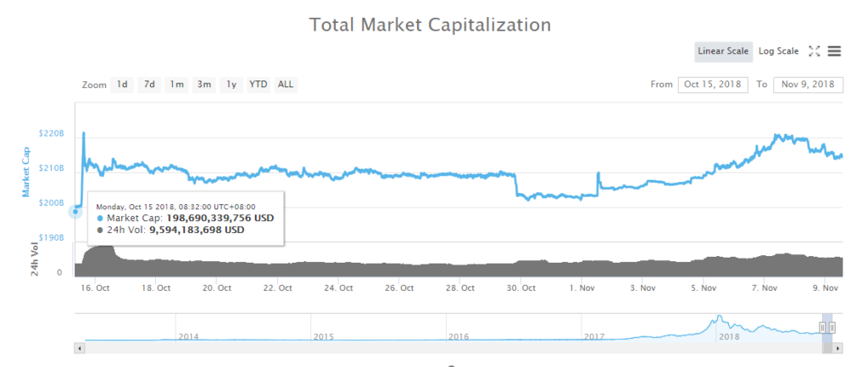Show ALL time range
Viewport: 868px width, 367px height.
286,84
